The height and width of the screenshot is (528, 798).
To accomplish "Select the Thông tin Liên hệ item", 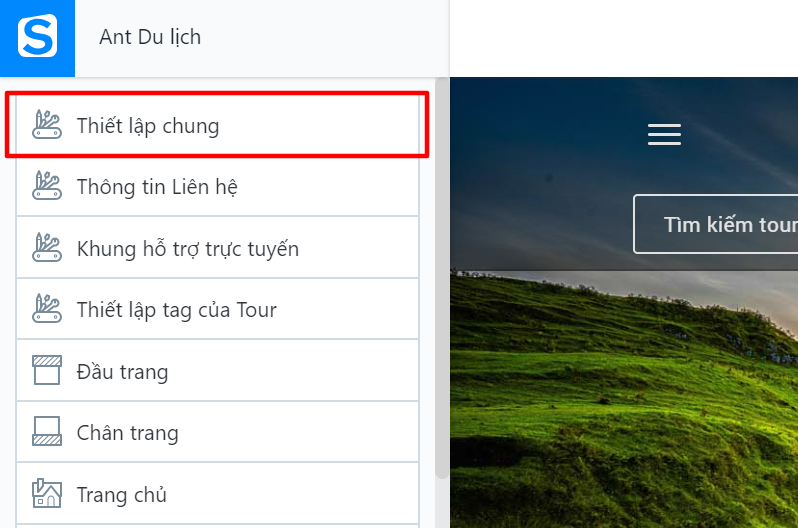I will coord(157,187).
